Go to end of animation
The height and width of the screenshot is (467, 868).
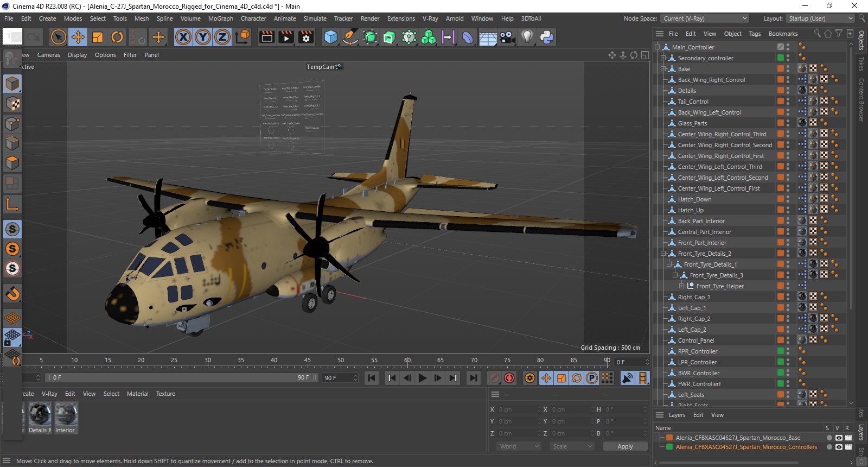(474, 378)
